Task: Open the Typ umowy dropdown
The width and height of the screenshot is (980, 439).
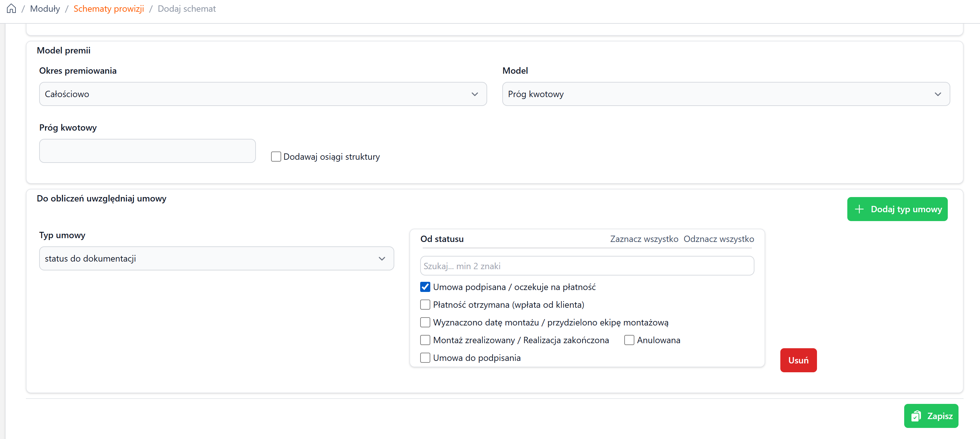Action: (216, 258)
